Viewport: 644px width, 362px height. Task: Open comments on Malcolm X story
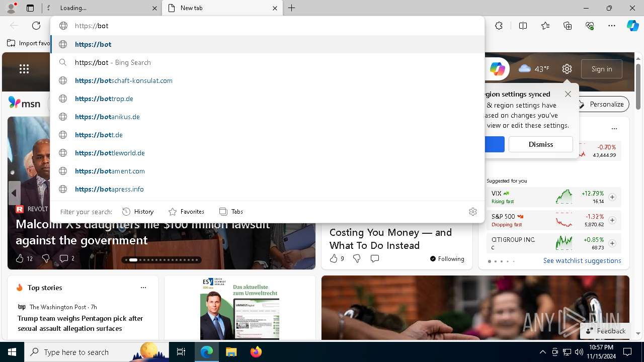tap(67, 258)
